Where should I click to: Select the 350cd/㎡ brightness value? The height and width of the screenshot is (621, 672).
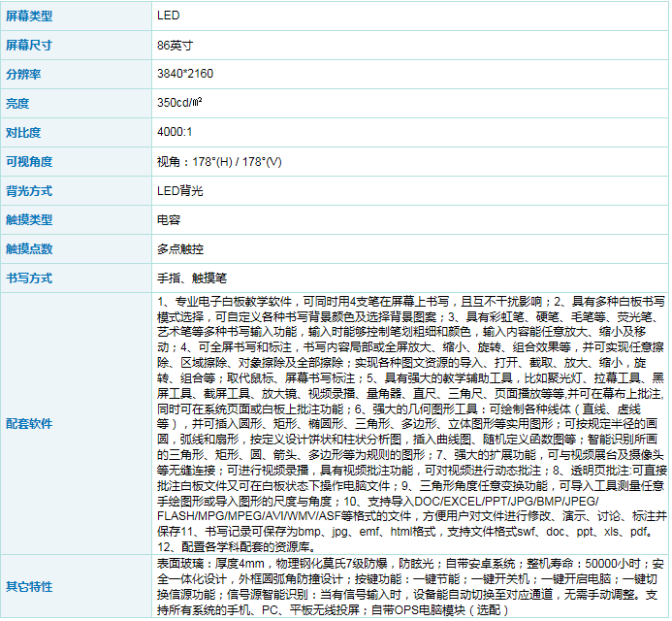click(179, 103)
